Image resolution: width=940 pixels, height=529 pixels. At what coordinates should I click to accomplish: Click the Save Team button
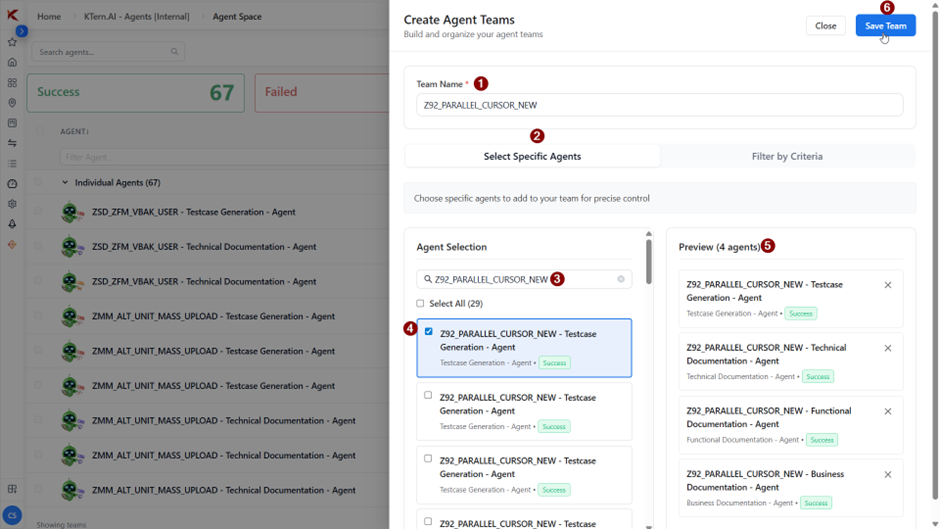[x=885, y=26]
